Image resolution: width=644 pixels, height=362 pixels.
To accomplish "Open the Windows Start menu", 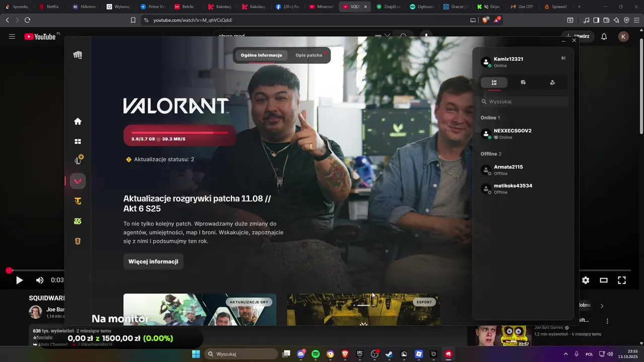I will point(196,354).
